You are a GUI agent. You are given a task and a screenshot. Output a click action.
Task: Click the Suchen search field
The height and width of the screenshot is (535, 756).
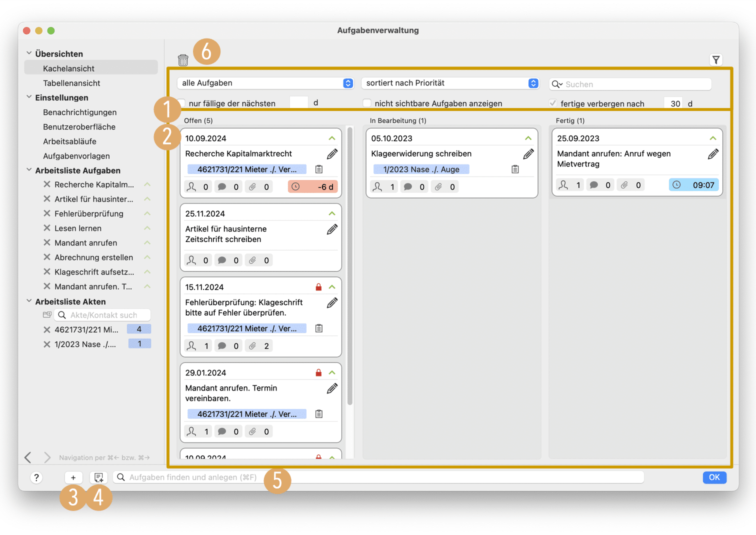630,84
